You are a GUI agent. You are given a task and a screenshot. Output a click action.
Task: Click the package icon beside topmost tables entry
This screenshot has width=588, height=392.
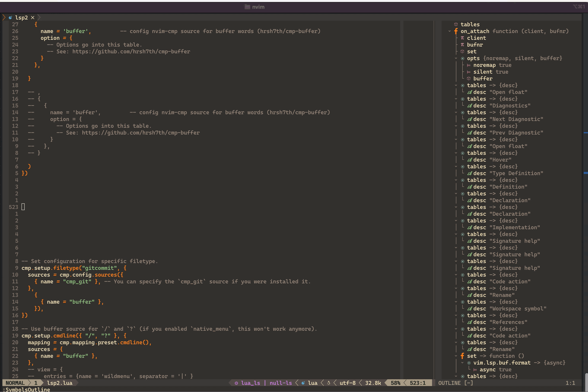(x=456, y=24)
